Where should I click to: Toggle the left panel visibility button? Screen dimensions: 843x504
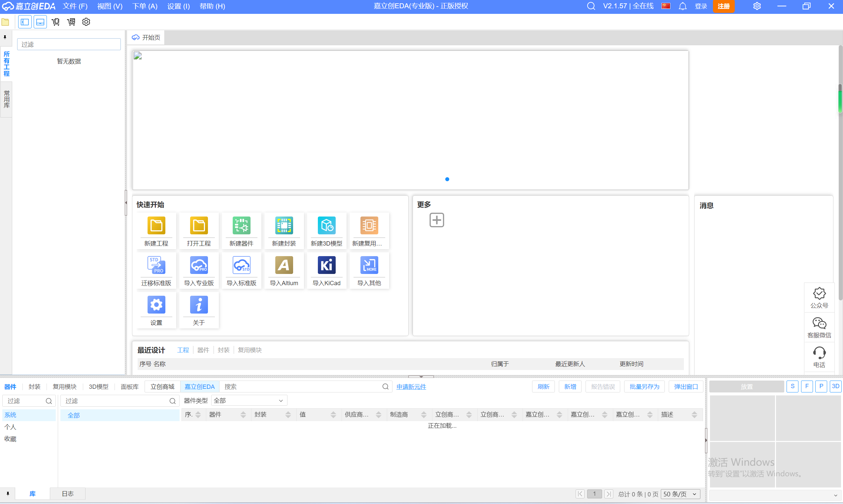(x=25, y=22)
